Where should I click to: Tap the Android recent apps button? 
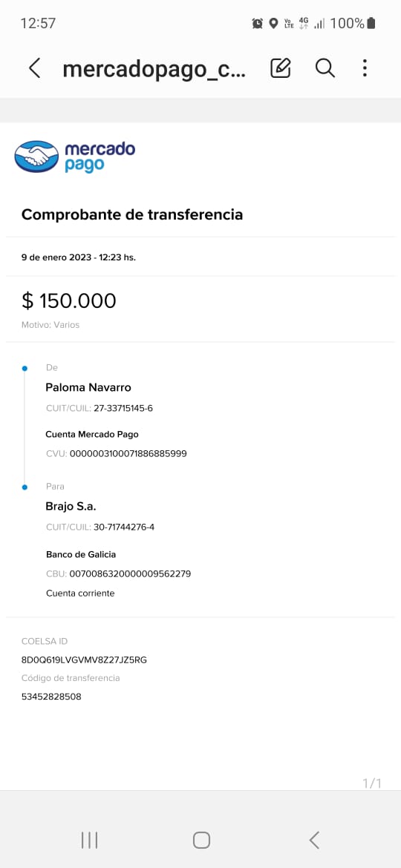pyautogui.click(x=89, y=840)
